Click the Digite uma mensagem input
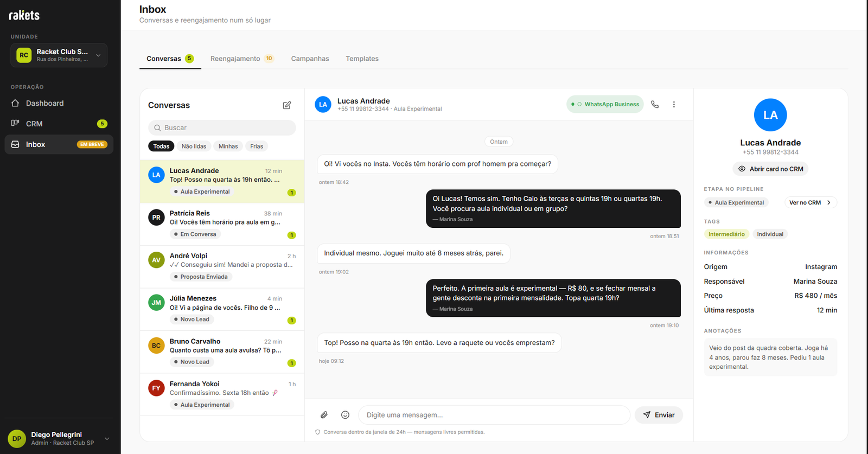The image size is (868, 454). click(494, 415)
